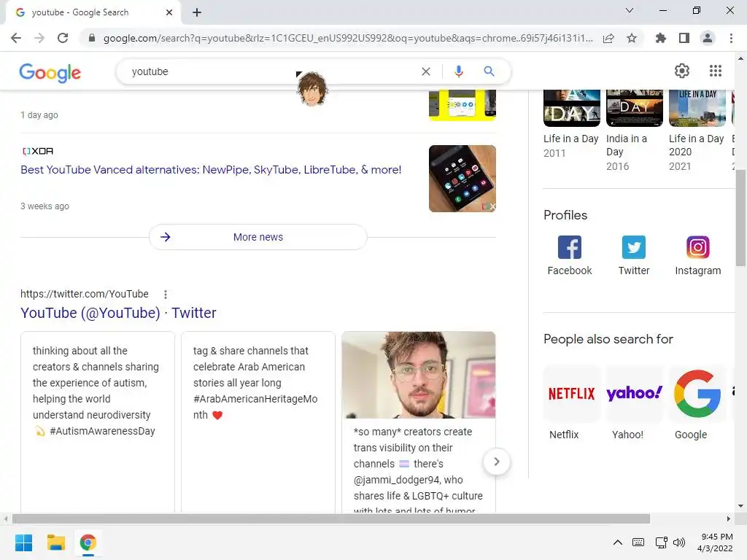747x560 pixels.
Task: Open Life in a Day 2020
Action: (697, 131)
